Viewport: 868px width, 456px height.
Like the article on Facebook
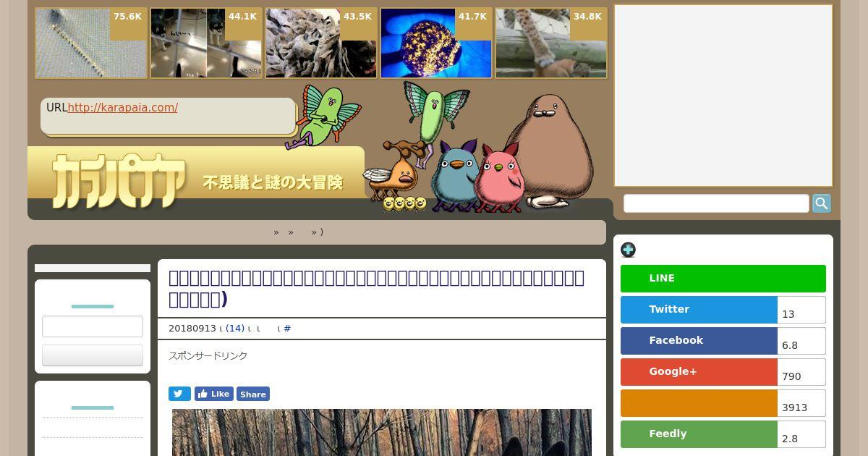click(213, 394)
